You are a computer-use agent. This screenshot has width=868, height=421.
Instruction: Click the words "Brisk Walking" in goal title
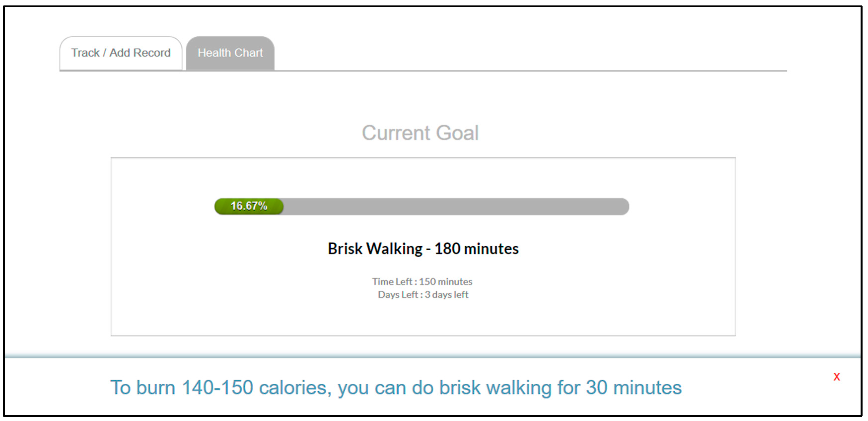(x=375, y=249)
